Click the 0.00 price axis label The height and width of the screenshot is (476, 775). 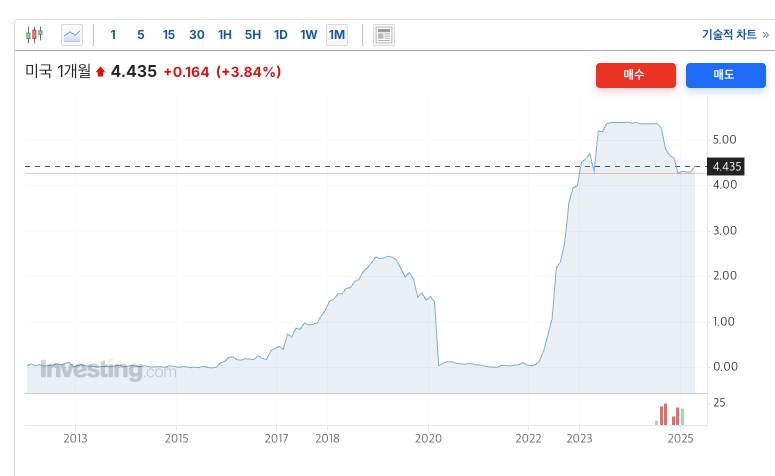(725, 367)
